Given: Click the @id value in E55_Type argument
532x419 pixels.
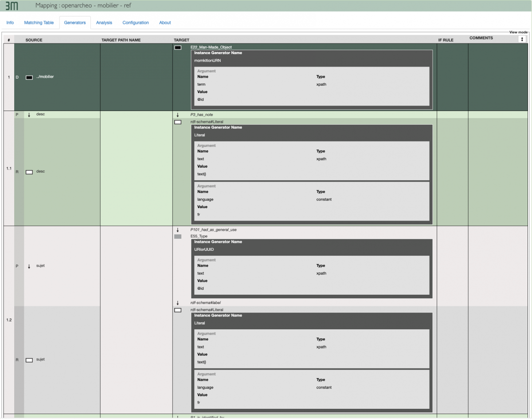Looking at the screenshot, I should click(200, 288).
